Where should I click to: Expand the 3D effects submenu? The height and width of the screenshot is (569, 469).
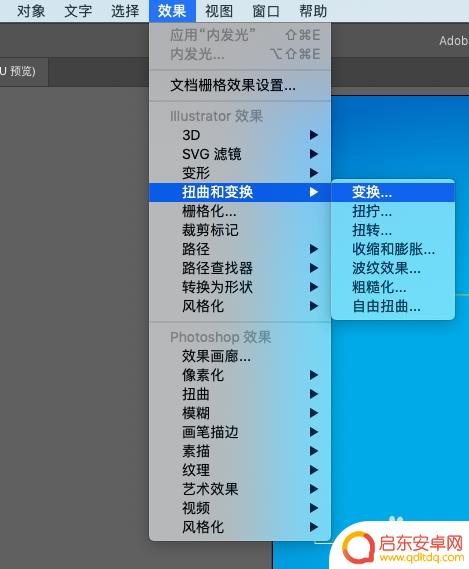[x=240, y=135]
